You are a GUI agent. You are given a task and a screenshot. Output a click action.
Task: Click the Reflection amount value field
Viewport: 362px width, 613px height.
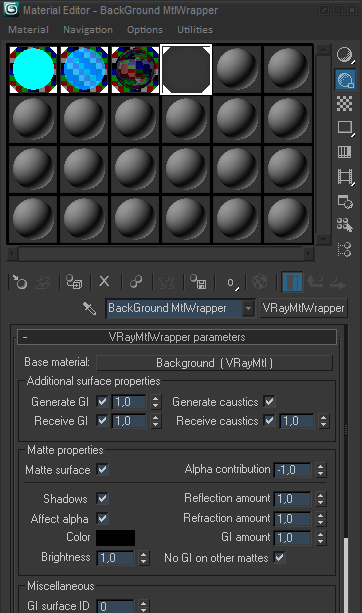tap(293, 498)
